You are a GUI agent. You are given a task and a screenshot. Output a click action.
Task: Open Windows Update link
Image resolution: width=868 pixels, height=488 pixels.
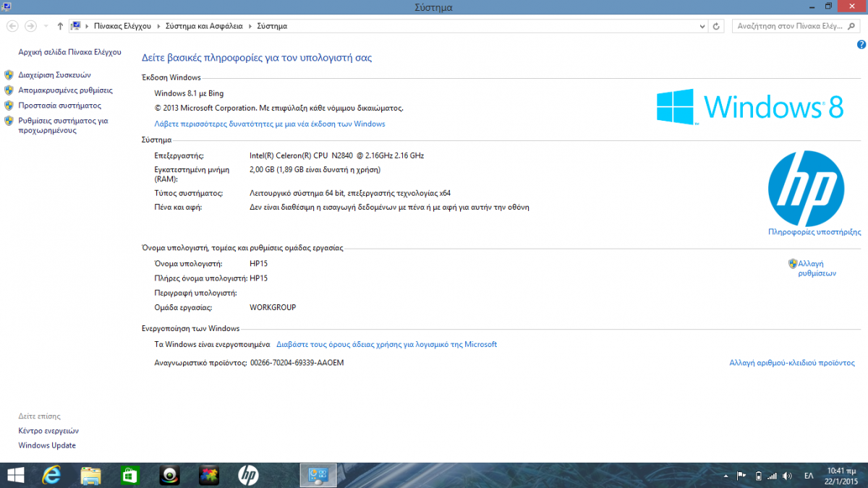(x=47, y=445)
